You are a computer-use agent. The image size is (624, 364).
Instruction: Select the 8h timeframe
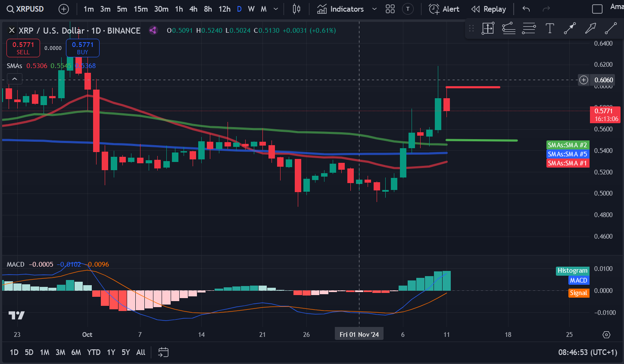[208, 9]
